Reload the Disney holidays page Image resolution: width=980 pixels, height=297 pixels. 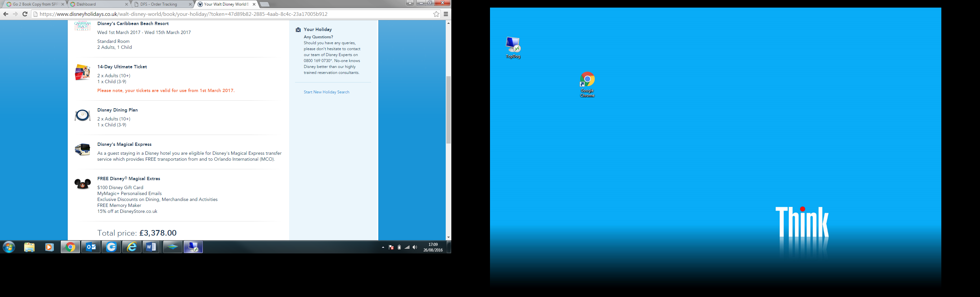click(x=25, y=14)
